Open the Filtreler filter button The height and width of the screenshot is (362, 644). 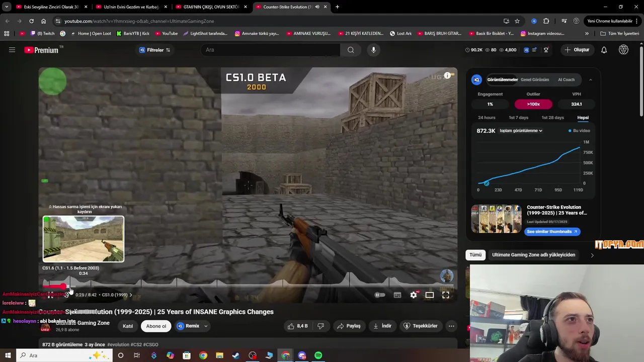(154, 50)
